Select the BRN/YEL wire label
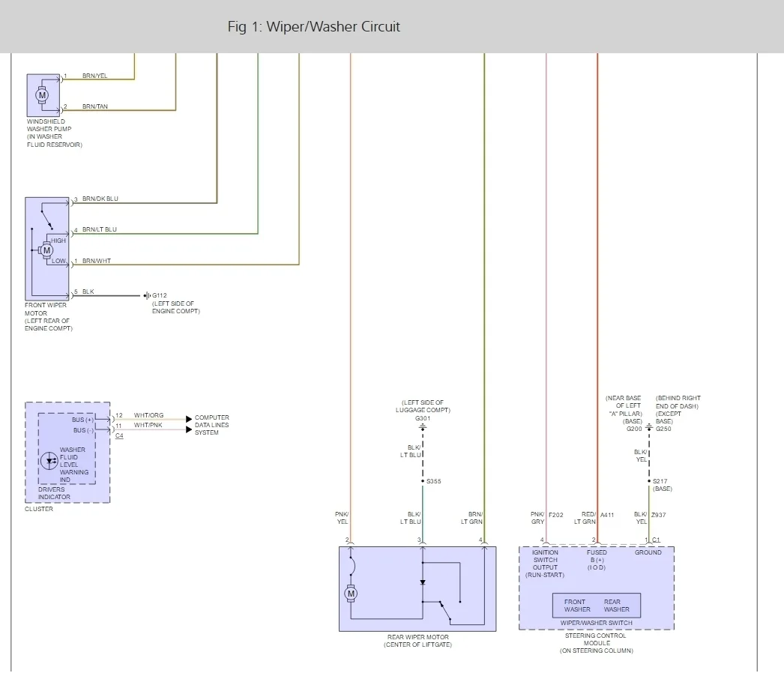Viewport: 784px width, 688px height. coord(95,76)
